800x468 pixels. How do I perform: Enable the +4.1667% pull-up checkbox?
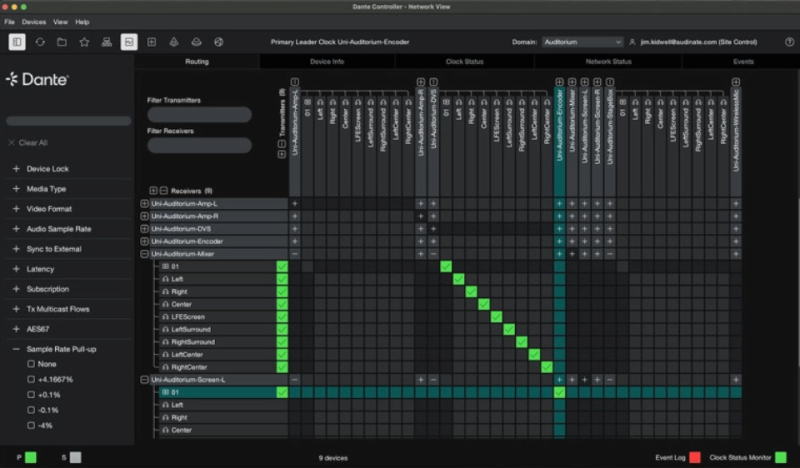[31, 380]
